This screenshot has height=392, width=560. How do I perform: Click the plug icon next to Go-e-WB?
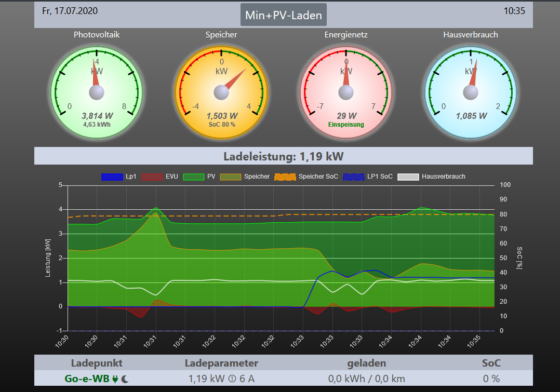[115, 379]
